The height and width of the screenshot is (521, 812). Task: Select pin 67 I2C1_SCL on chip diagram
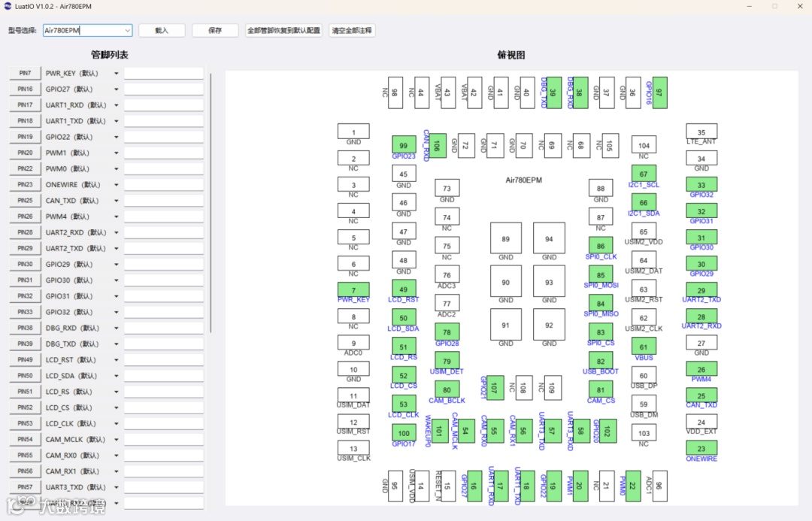[644, 174]
